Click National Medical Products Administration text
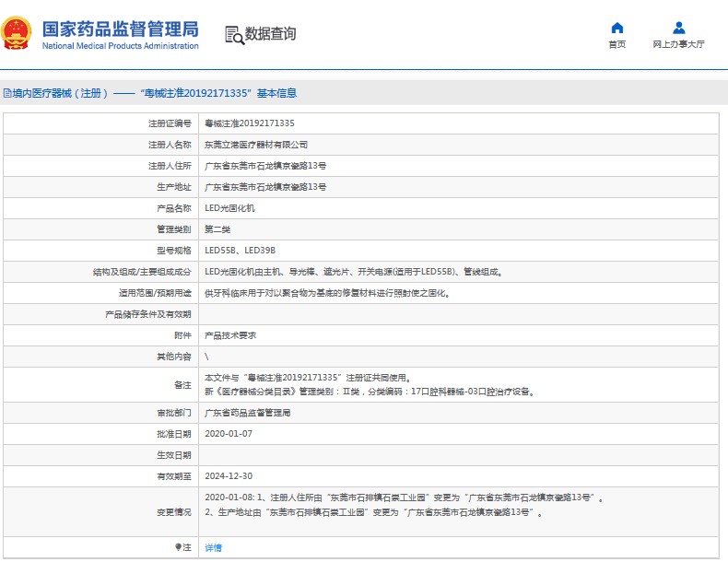The height and width of the screenshot is (562, 728). point(120,46)
